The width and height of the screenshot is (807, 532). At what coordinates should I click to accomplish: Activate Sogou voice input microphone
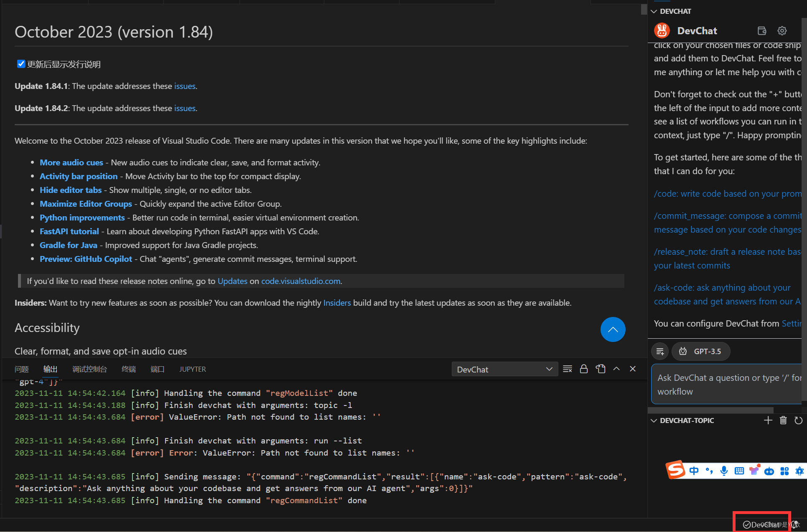(x=724, y=471)
